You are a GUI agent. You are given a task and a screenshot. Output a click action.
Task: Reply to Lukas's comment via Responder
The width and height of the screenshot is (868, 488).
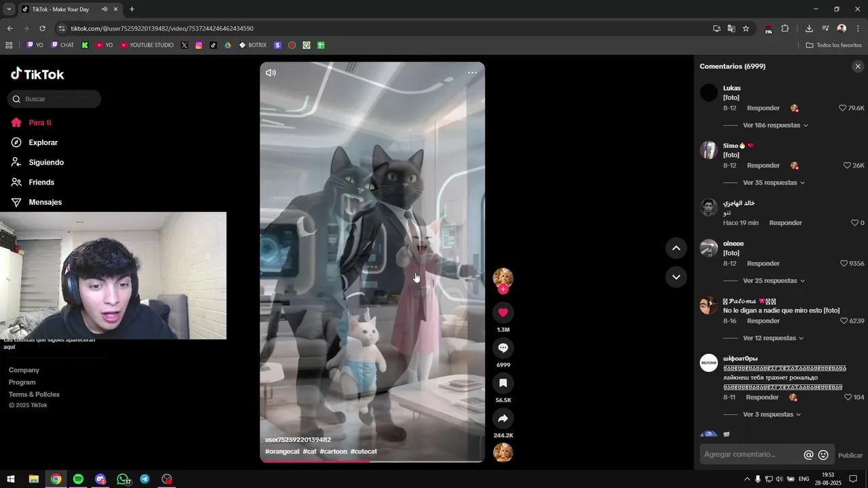763,108
